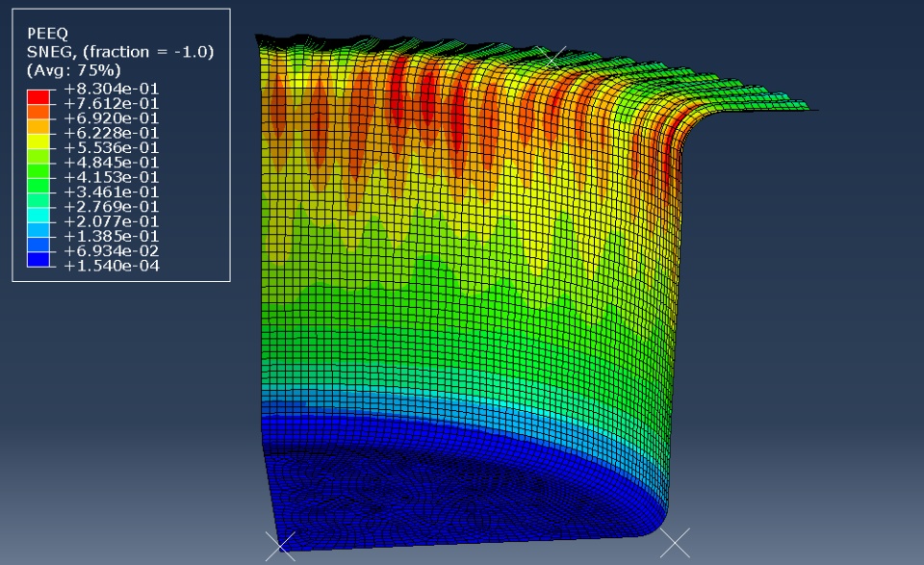The width and height of the screenshot is (924, 565).
Task: Click the legend value +1.385e-01
Action: (x=112, y=236)
